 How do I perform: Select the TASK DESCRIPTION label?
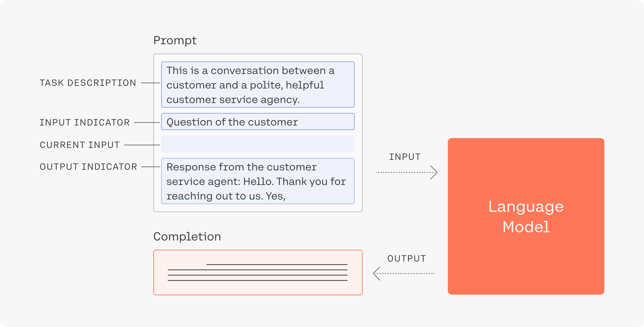[88, 83]
